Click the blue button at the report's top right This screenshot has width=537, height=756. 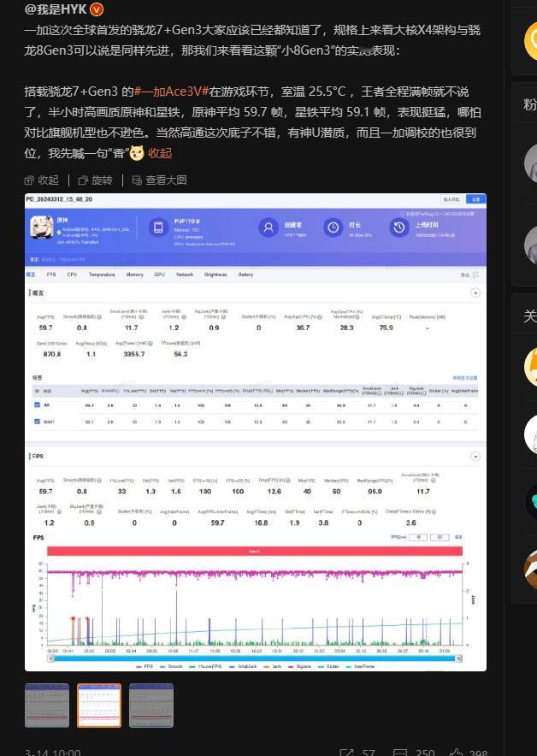[475, 199]
